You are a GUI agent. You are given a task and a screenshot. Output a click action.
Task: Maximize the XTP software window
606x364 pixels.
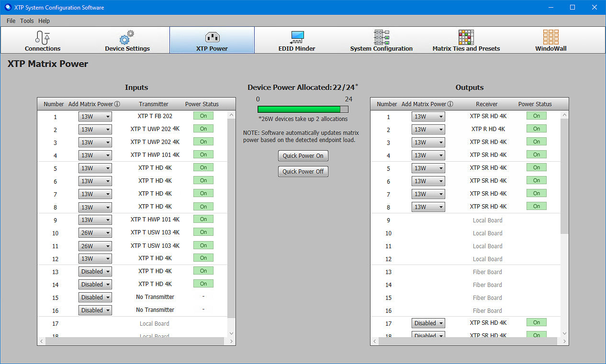(x=572, y=7)
